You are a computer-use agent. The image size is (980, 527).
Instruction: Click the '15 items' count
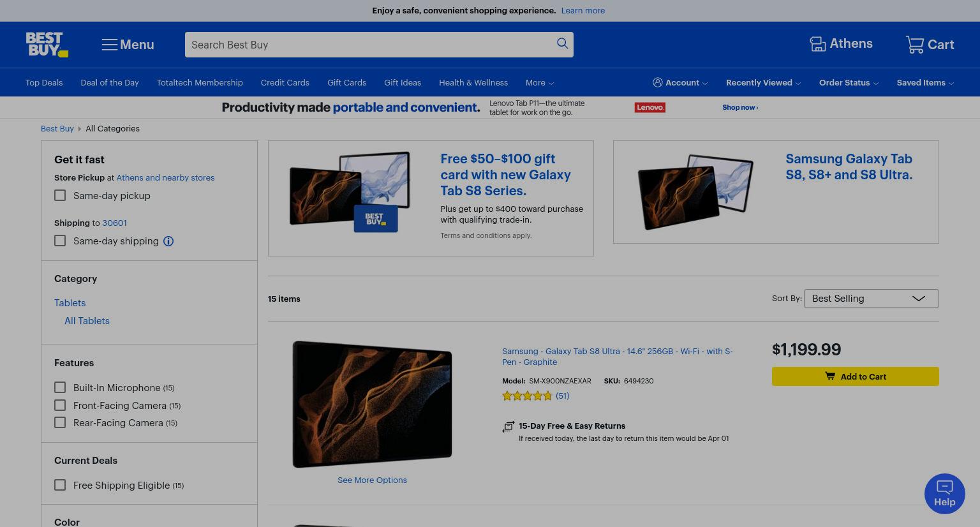(284, 299)
